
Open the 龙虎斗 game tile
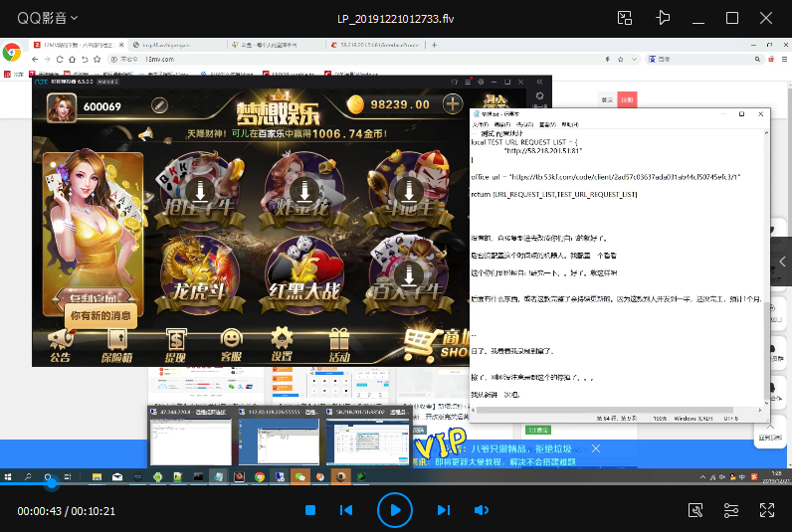tap(200, 275)
